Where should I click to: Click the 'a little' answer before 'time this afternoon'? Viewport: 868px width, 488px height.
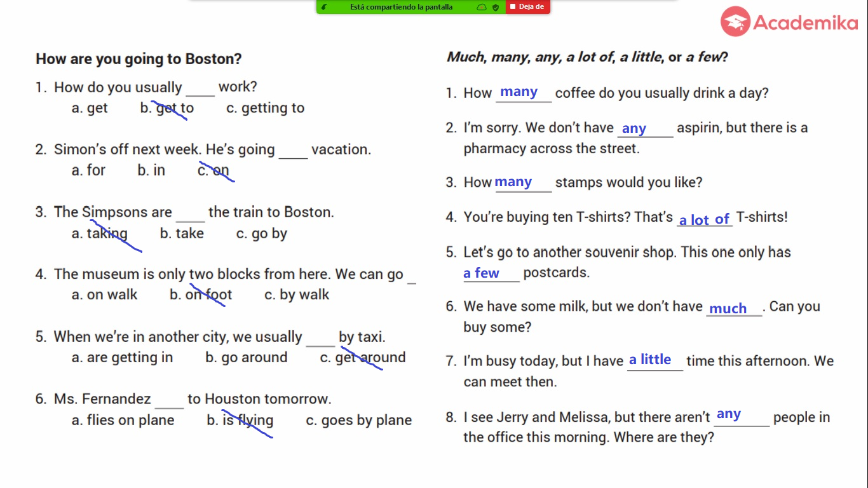tap(650, 360)
